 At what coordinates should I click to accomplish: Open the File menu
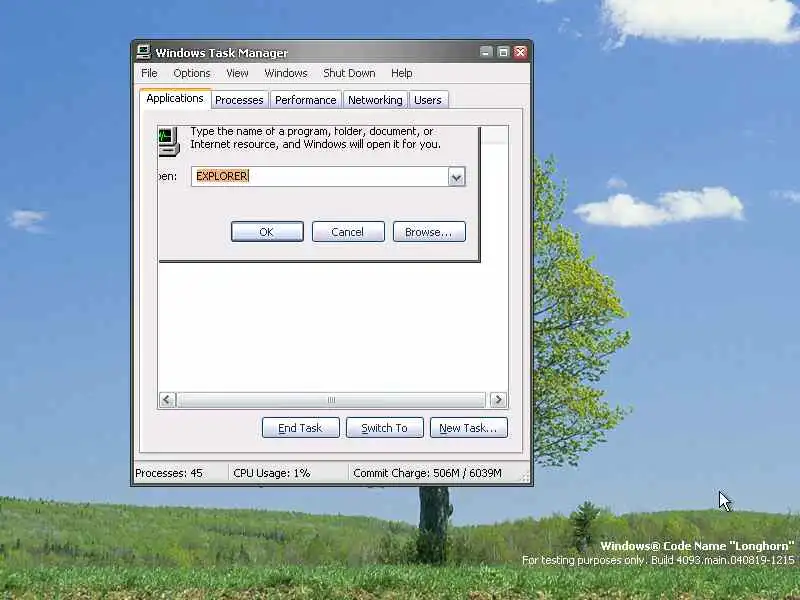click(x=149, y=73)
